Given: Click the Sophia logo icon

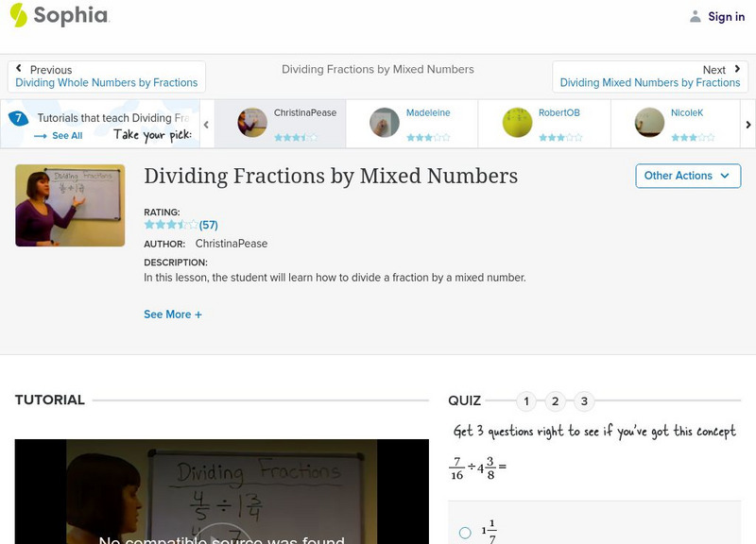Looking at the screenshot, I should pos(19,15).
